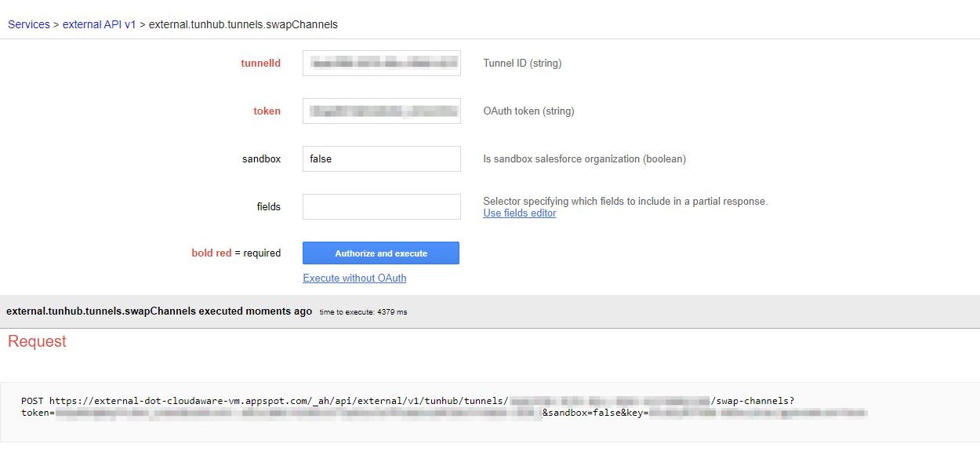Open the Use fields editor link
This screenshot has width=980, height=455.
pyautogui.click(x=519, y=213)
